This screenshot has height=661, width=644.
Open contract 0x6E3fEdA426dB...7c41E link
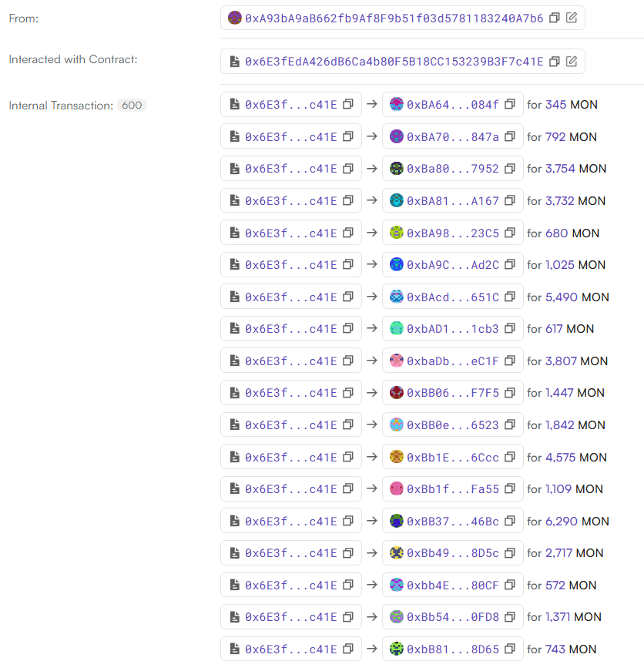click(394, 62)
